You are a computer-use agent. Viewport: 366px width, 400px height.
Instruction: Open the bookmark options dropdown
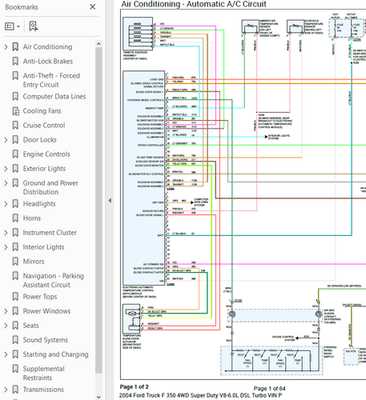[13, 26]
